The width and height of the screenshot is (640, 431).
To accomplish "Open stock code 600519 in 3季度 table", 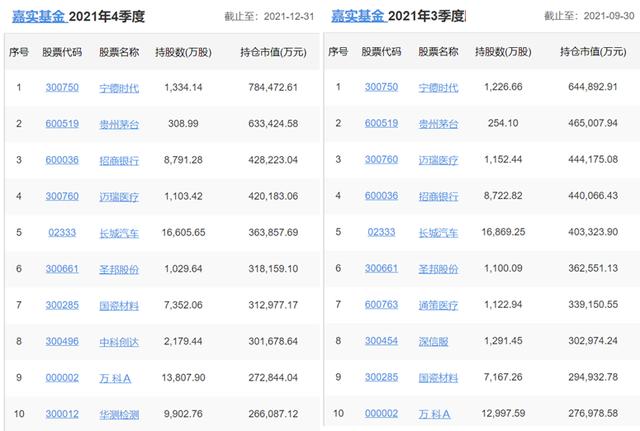I will click(x=381, y=123).
